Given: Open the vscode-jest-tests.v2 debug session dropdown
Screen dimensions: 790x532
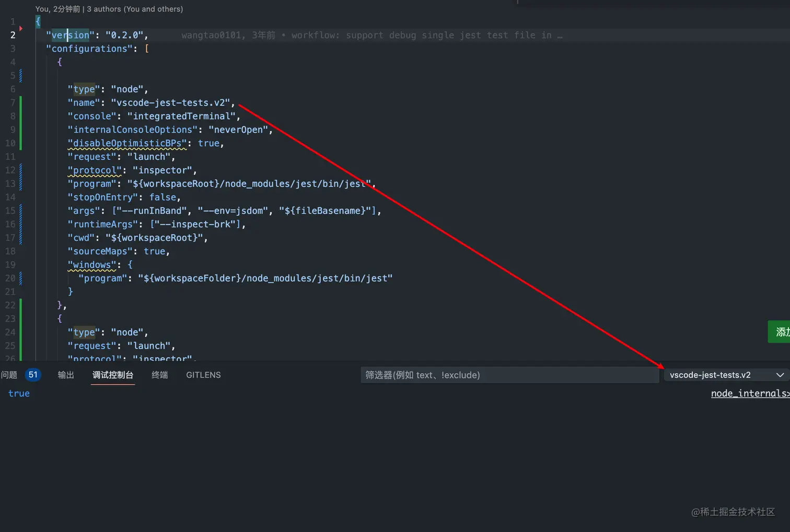Looking at the screenshot, I should (727, 375).
